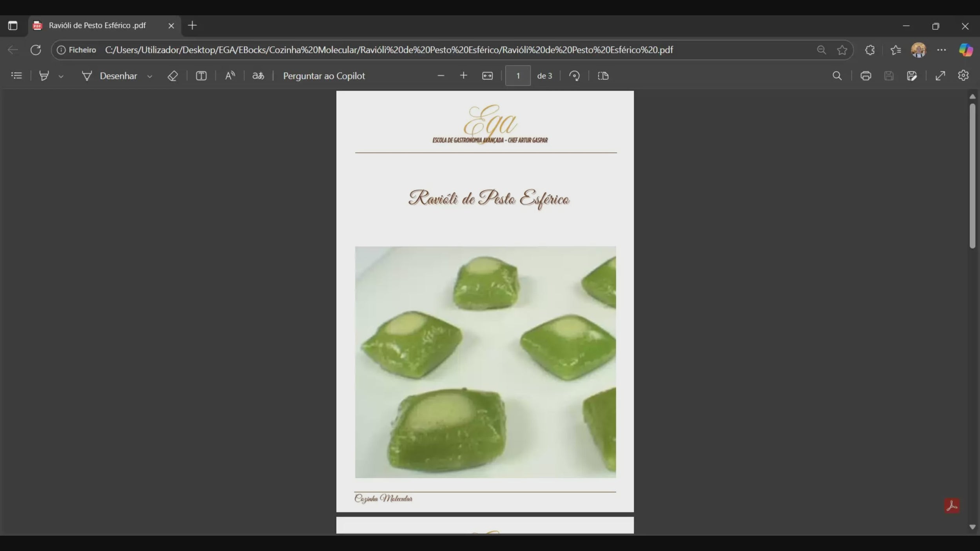Select the Ravióli de Pesto Esférico tab

[x=97, y=25]
